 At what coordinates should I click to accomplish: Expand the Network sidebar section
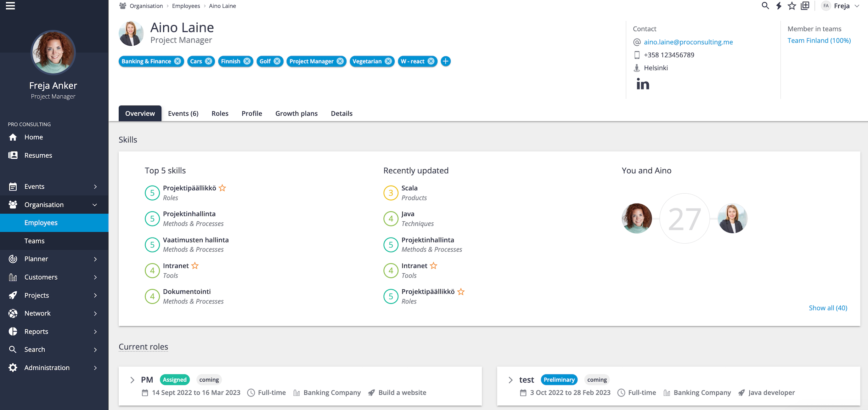(95, 313)
